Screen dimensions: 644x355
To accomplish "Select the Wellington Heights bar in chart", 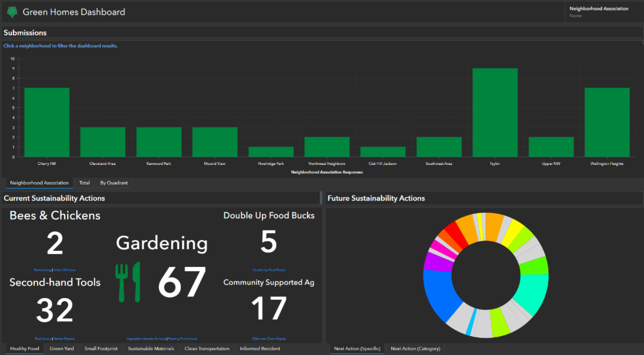I will click(606, 122).
